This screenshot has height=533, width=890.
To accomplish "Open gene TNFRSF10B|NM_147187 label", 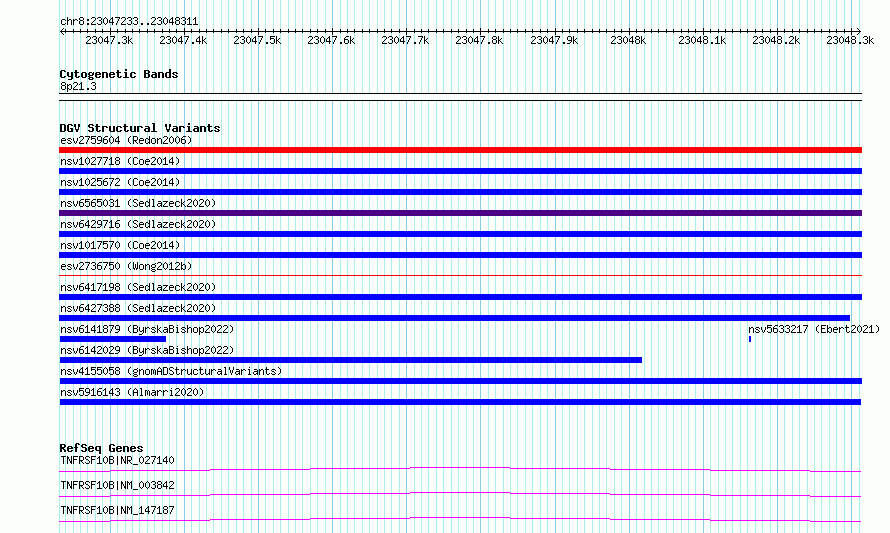I will pos(117,510).
